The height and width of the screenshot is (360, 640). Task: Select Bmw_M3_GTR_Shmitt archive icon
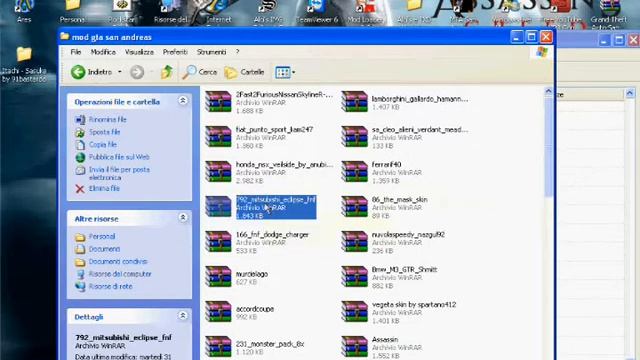[x=354, y=277]
